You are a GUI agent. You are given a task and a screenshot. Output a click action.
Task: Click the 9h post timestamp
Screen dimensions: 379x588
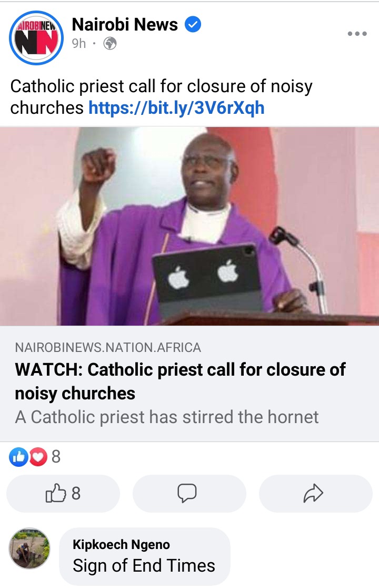tap(78, 44)
